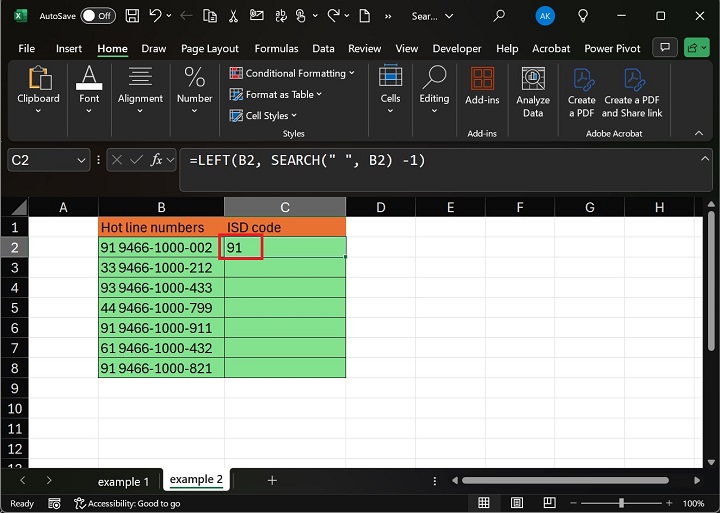Switch to example 1 sheet tab
Viewport: 720px width, 513px height.
[123, 481]
